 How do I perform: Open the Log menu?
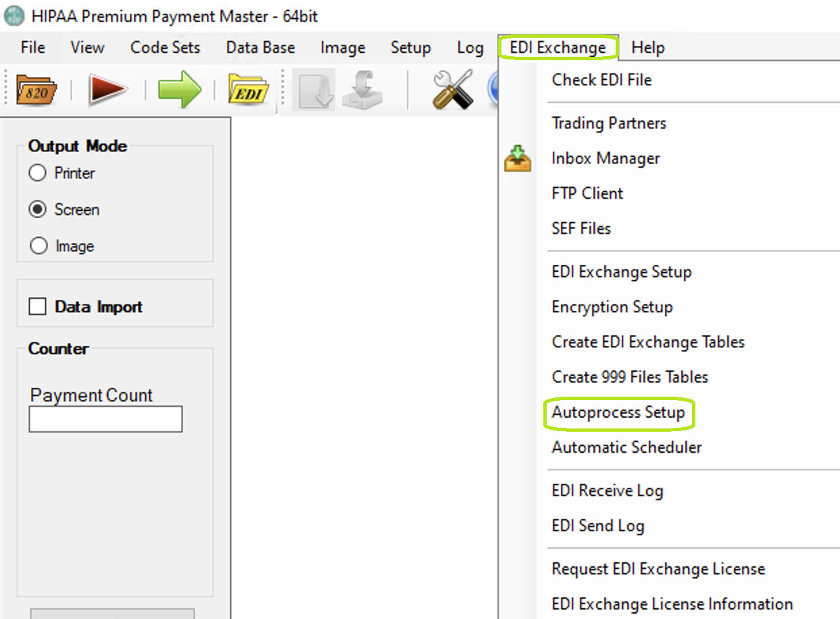click(470, 48)
